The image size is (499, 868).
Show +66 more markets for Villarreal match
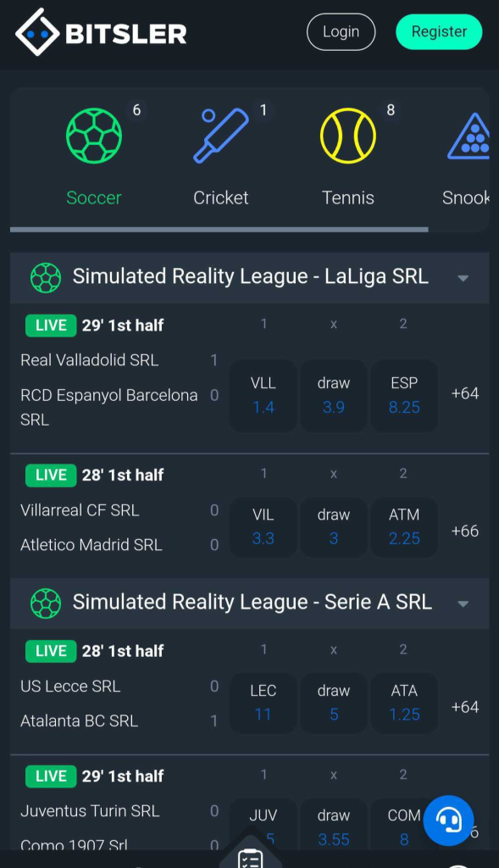click(x=465, y=531)
